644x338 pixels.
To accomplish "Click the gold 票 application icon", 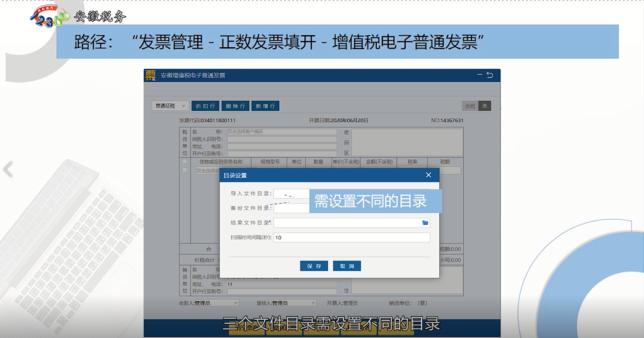I will (x=151, y=75).
